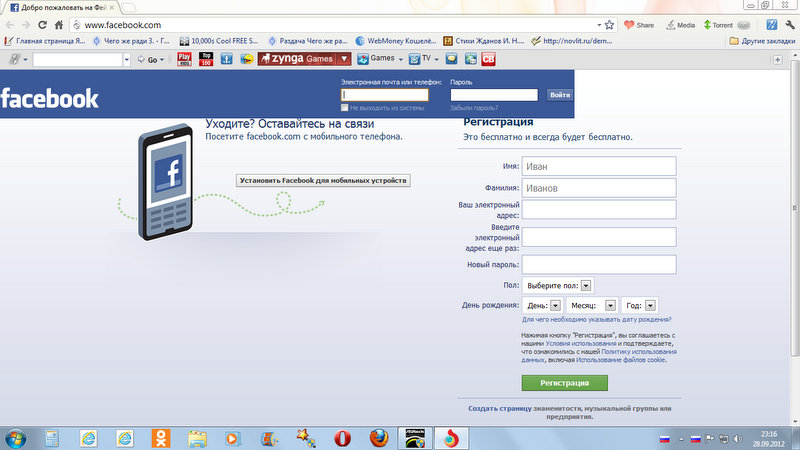Screen dimensions: 800x450
Task: Open the '10,000s Cool FREE S...' bookmark
Action: 219,41
